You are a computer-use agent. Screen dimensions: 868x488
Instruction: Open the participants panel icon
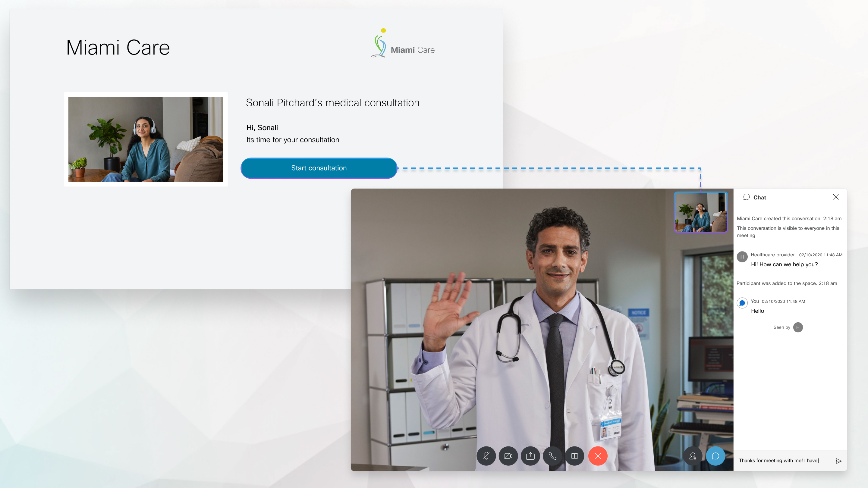click(x=693, y=456)
